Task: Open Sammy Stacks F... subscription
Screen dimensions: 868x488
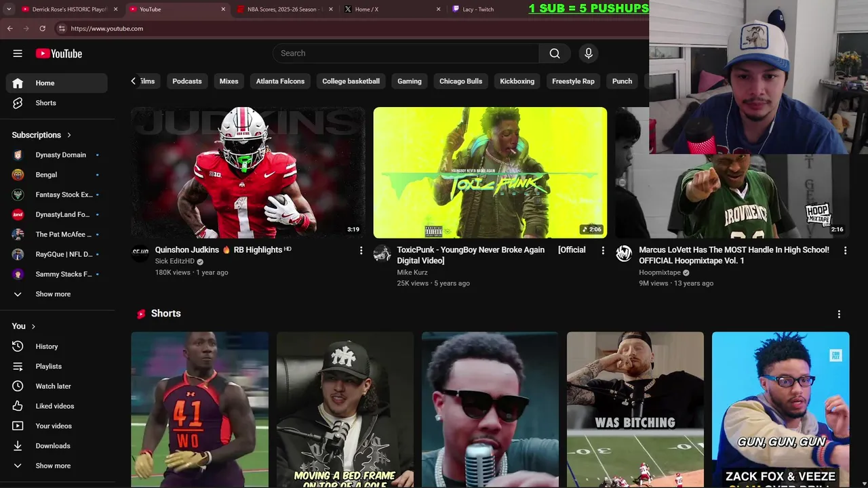Action: coord(56,274)
